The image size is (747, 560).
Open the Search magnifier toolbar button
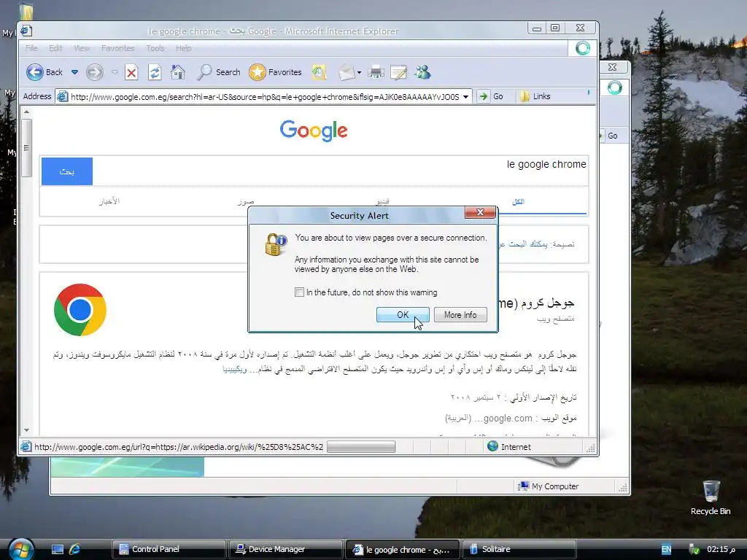pos(218,72)
